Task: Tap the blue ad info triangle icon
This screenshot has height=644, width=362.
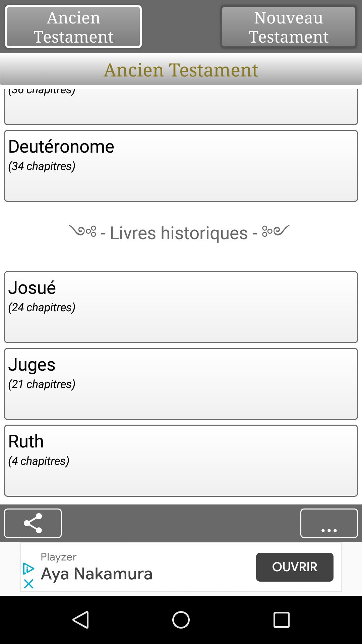Action: 28,569
